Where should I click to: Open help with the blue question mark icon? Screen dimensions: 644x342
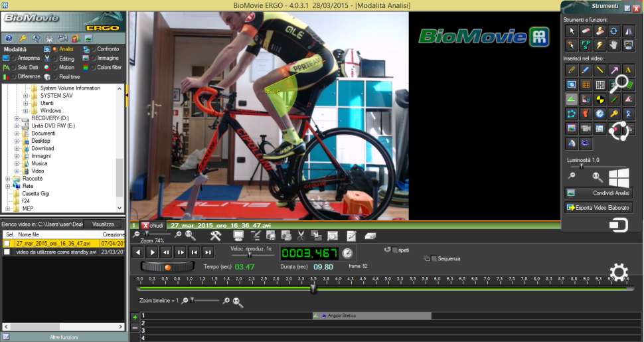coord(9,39)
